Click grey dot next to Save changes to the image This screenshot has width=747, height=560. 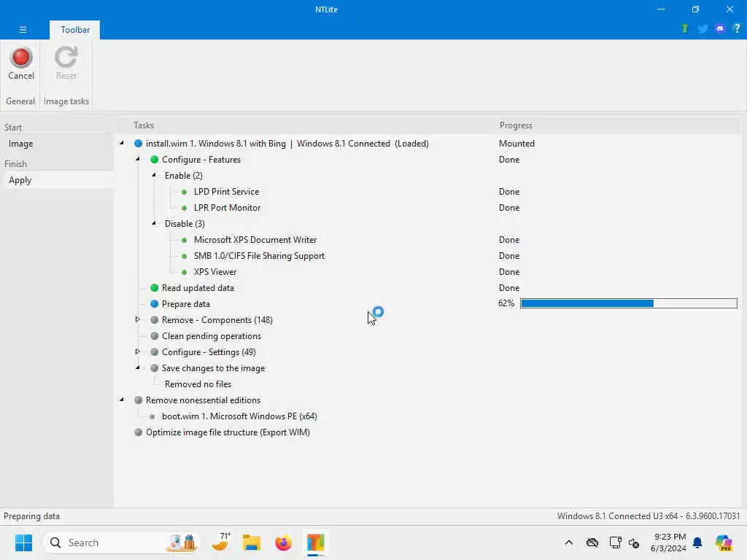click(155, 368)
